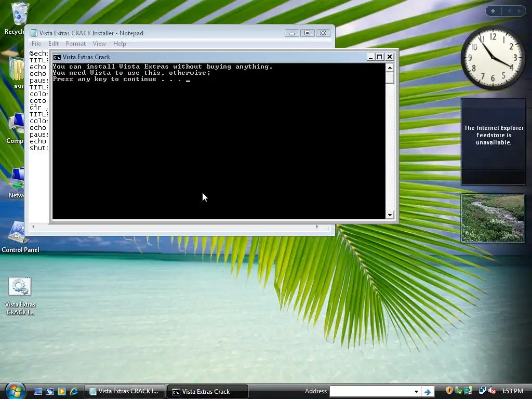Click the analog Clock gadget
This screenshot has height=399, width=532.
click(x=493, y=58)
